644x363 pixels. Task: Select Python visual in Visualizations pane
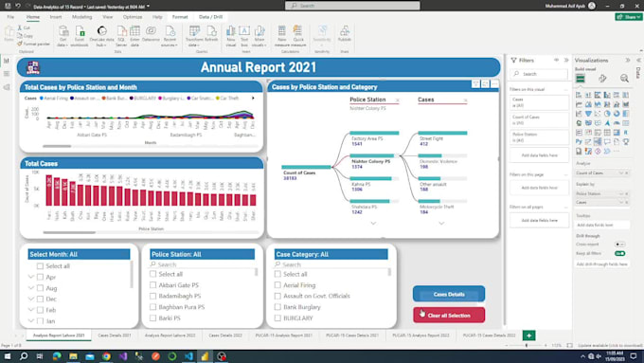pyautogui.click(x=579, y=142)
